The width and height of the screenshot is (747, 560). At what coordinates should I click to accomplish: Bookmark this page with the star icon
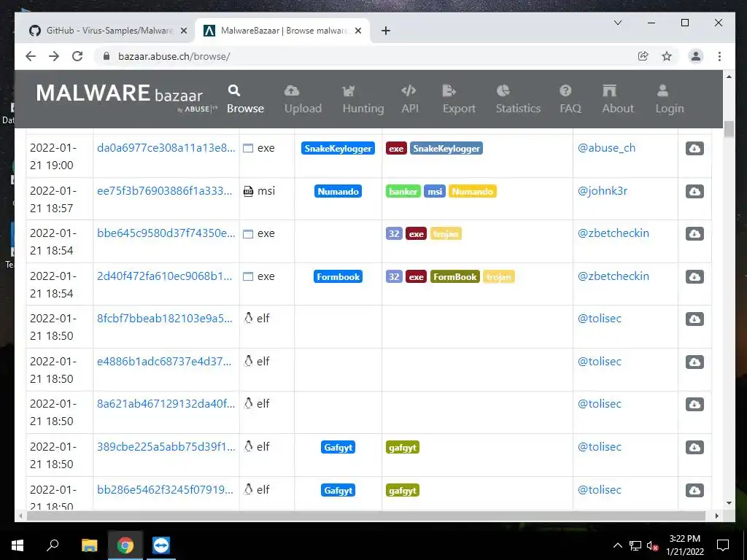point(667,56)
